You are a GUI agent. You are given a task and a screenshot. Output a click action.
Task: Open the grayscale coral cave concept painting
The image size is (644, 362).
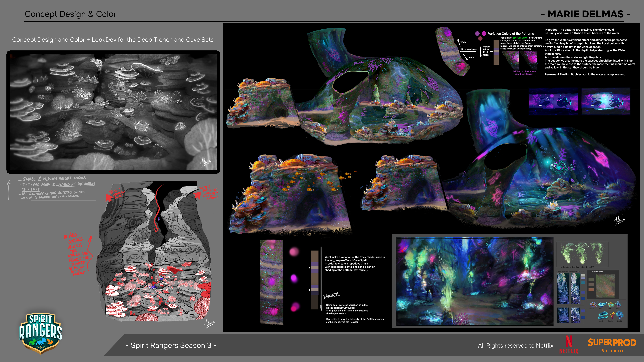click(113, 112)
